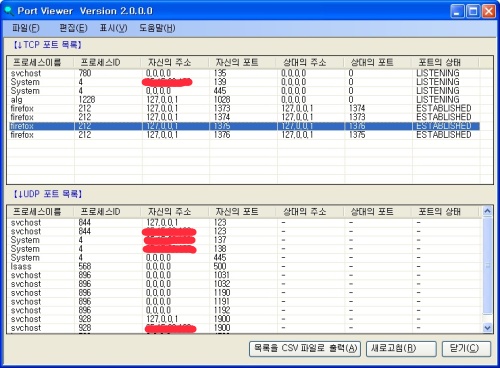Select TCP firefox row with port 1374

[x=244, y=117]
